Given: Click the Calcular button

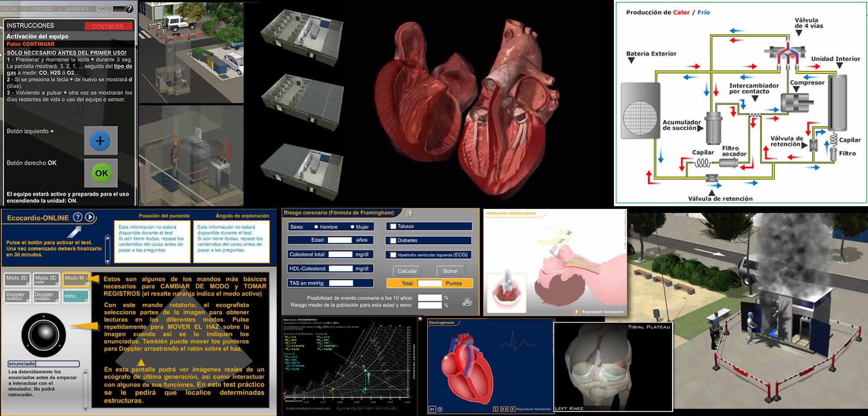Looking at the screenshot, I should [x=407, y=271].
